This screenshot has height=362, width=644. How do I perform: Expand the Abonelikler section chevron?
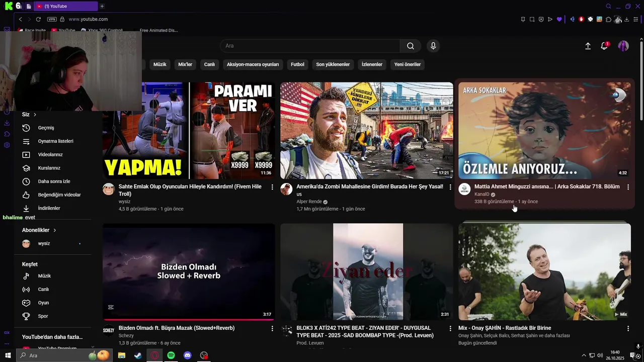[x=54, y=230]
